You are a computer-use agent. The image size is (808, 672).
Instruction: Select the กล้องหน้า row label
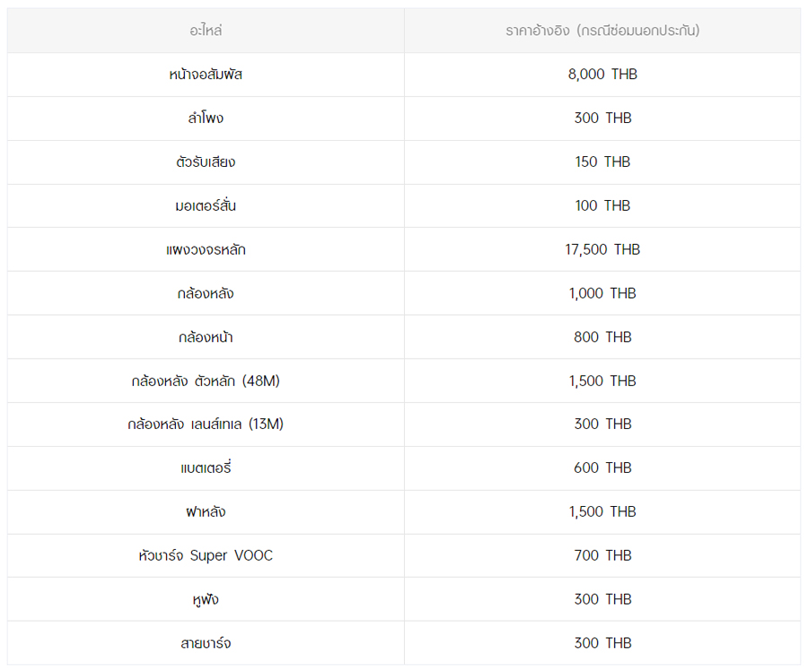point(206,337)
